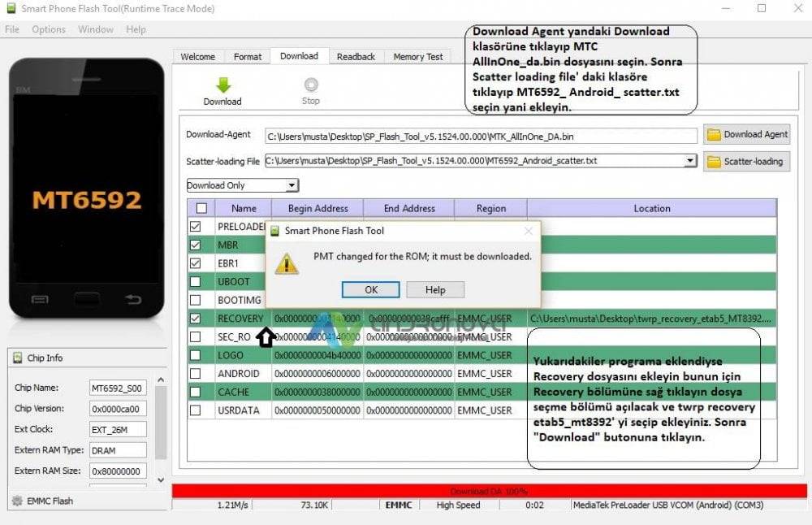
Task: Select the Download tab
Action: click(300, 56)
